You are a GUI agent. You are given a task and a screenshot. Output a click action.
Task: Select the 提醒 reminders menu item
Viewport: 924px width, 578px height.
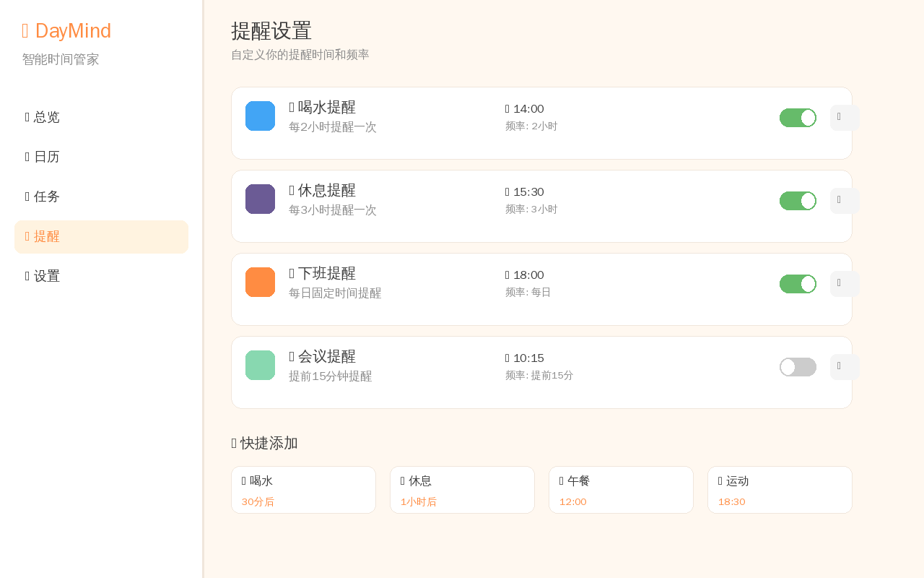point(101,237)
